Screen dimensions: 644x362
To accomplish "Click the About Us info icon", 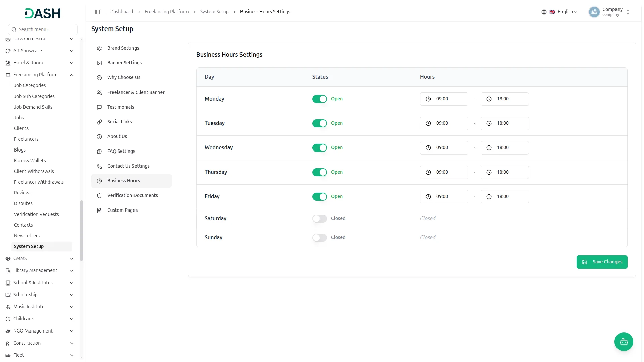I will (x=99, y=137).
